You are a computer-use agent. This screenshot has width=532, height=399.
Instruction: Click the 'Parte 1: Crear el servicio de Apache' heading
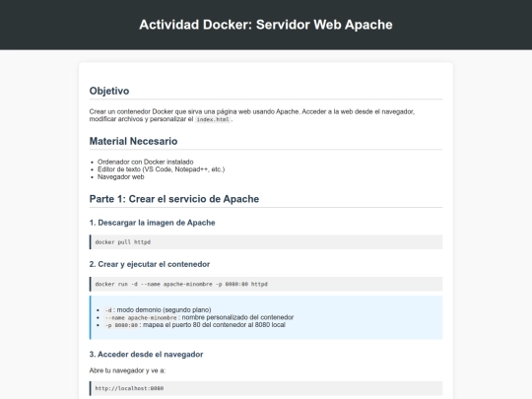pos(174,199)
